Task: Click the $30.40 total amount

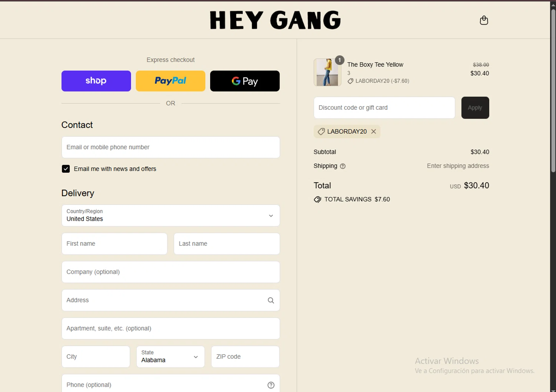Action: pos(476,186)
